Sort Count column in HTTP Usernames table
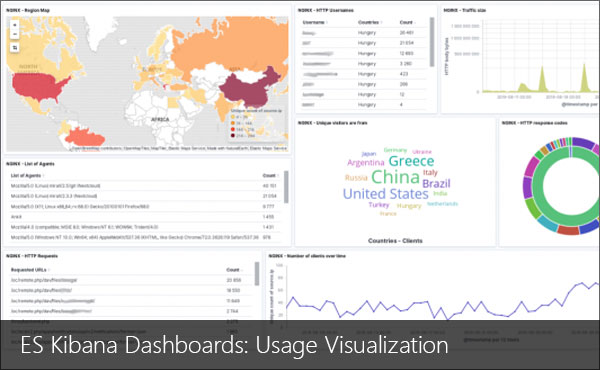The image size is (600, 370). (407, 23)
